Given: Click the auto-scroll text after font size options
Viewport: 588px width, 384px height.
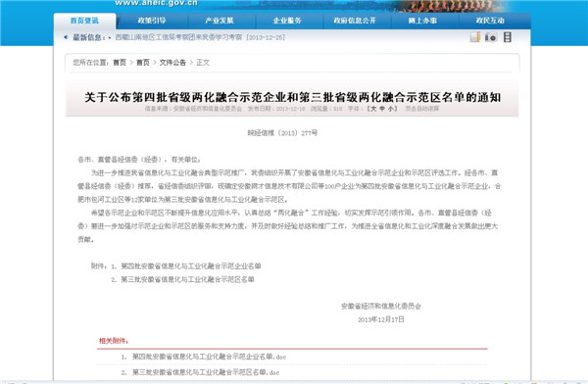Looking at the screenshot, I should coord(421,109).
